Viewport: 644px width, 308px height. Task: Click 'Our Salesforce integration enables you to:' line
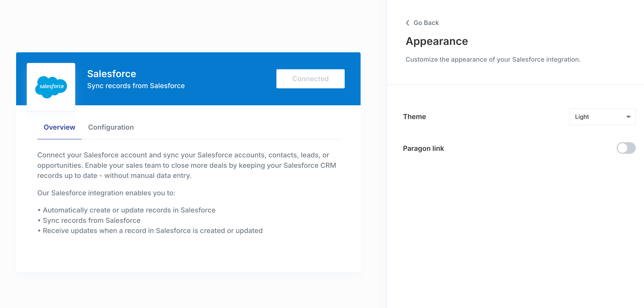coord(106,193)
